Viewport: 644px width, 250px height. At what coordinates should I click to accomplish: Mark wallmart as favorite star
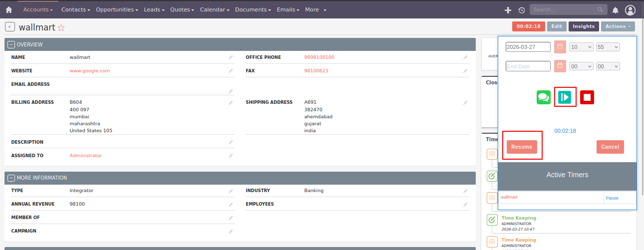(x=61, y=28)
